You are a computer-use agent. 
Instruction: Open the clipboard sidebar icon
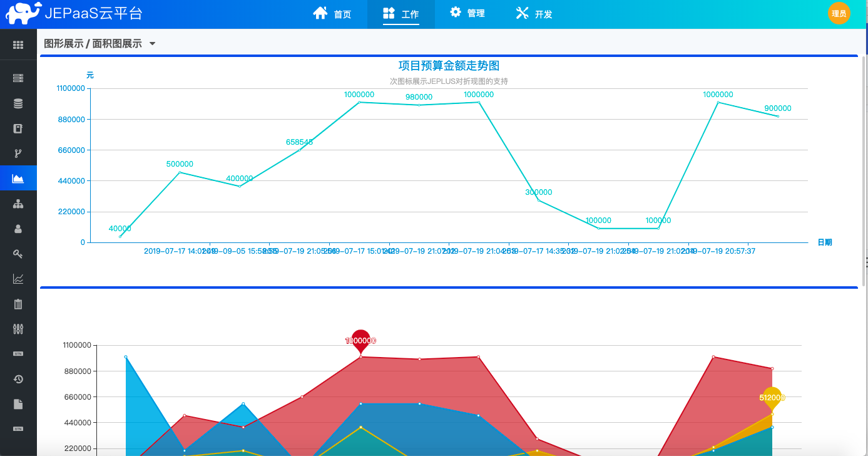18,304
